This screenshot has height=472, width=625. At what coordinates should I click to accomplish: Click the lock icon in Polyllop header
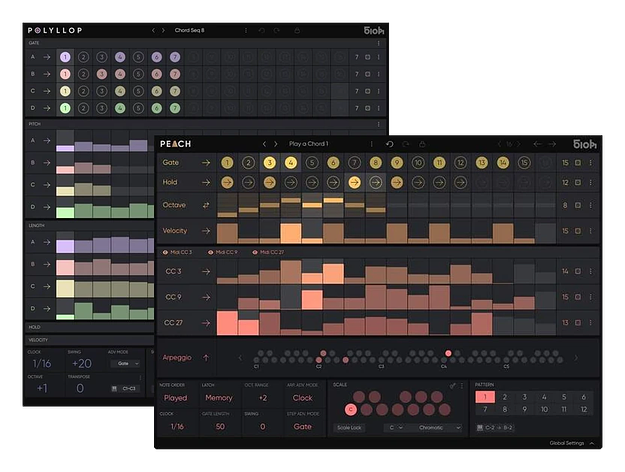coord(297,30)
